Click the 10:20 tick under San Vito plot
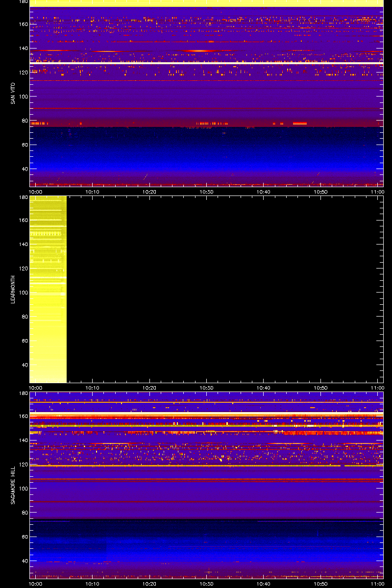392x588 pixels. click(149, 192)
